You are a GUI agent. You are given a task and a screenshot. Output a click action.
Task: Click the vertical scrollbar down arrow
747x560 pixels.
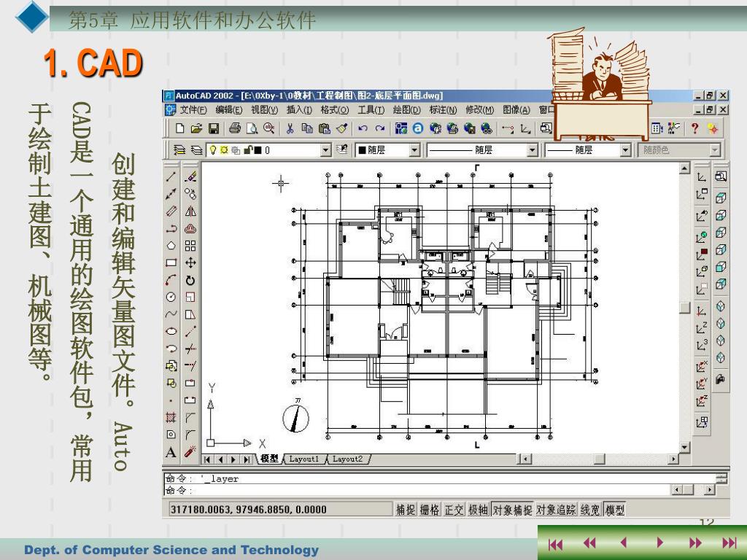pyautogui.click(x=684, y=448)
